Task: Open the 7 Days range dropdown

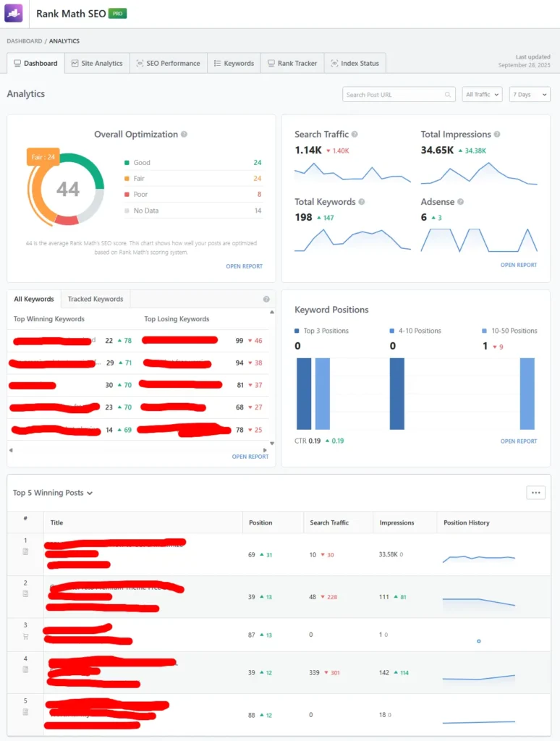Action: 530,95
